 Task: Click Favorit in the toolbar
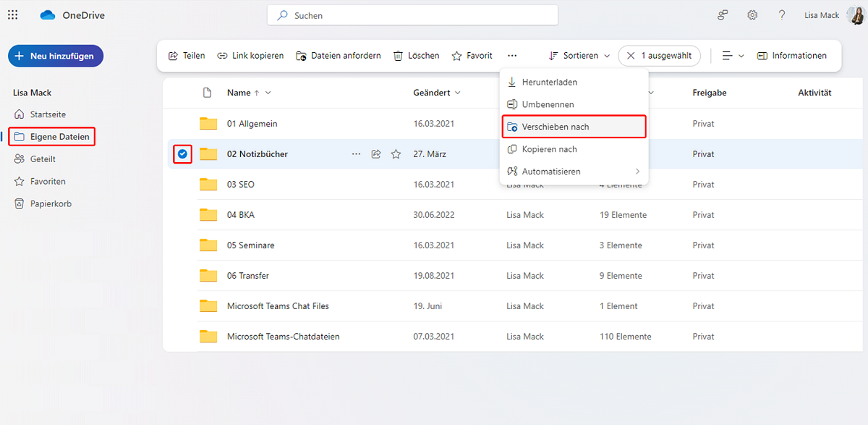point(472,56)
